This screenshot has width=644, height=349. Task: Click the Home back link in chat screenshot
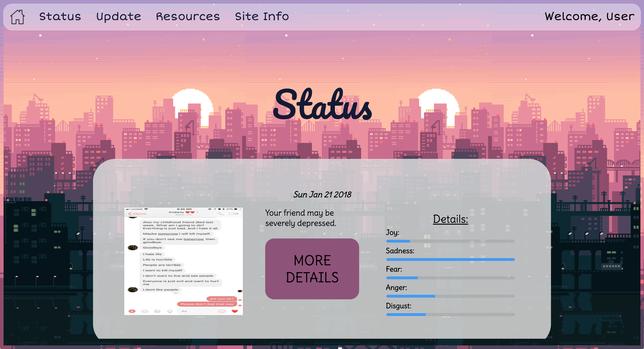click(x=137, y=214)
